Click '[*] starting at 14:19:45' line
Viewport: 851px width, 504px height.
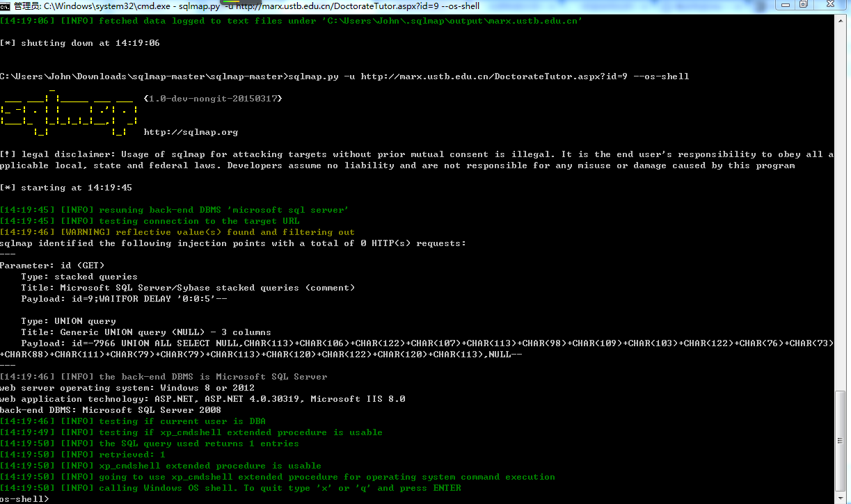coord(66,188)
